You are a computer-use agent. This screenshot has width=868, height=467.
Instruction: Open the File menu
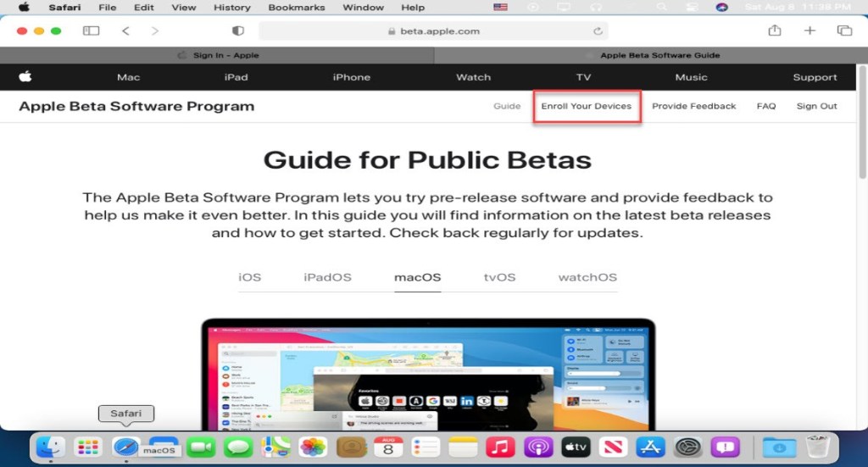pos(108,7)
